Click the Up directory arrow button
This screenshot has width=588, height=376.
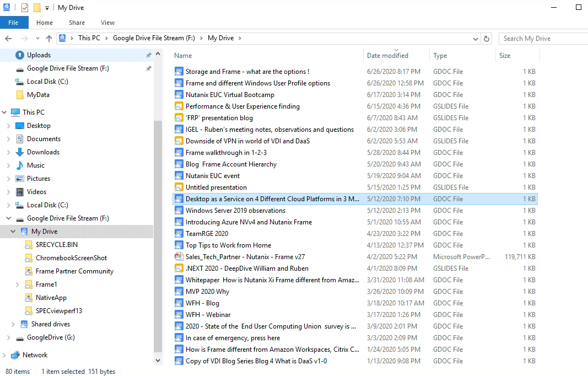point(49,39)
